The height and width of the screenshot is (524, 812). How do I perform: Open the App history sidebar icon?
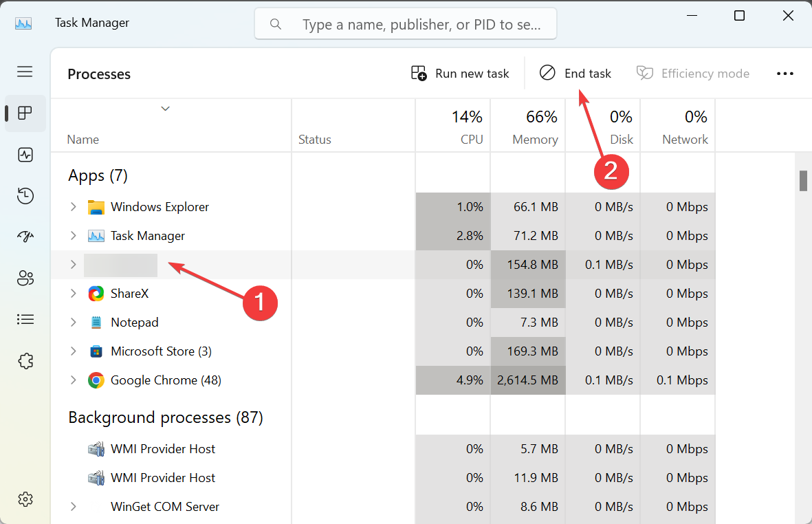click(25, 196)
